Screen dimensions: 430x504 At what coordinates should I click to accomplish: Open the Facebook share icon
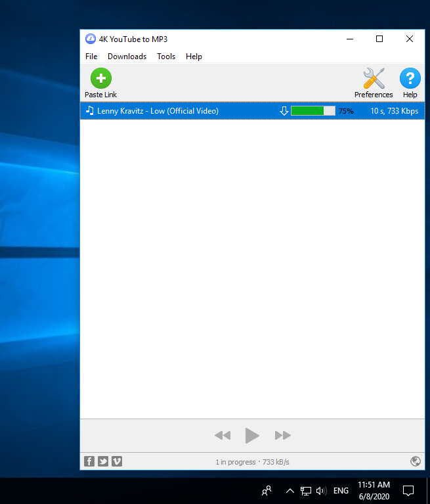[x=89, y=461]
